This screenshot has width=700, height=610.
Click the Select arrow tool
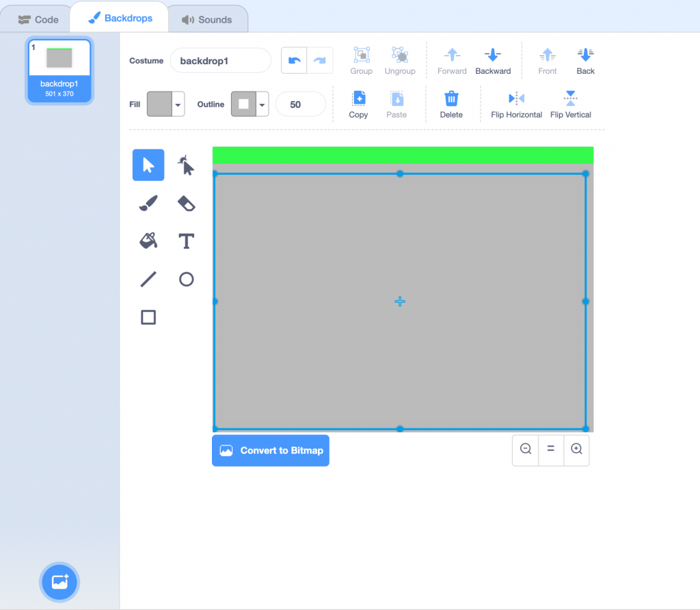(148, 165)
